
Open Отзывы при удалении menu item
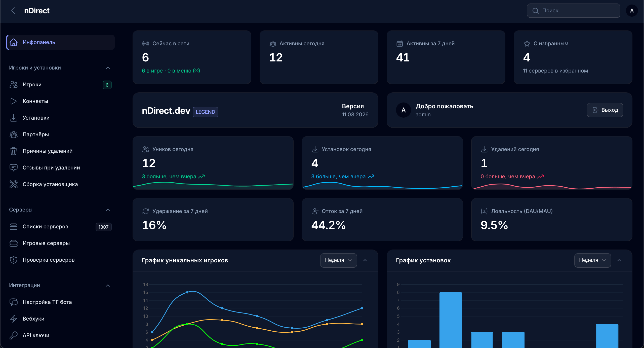(x=60, y=168)
